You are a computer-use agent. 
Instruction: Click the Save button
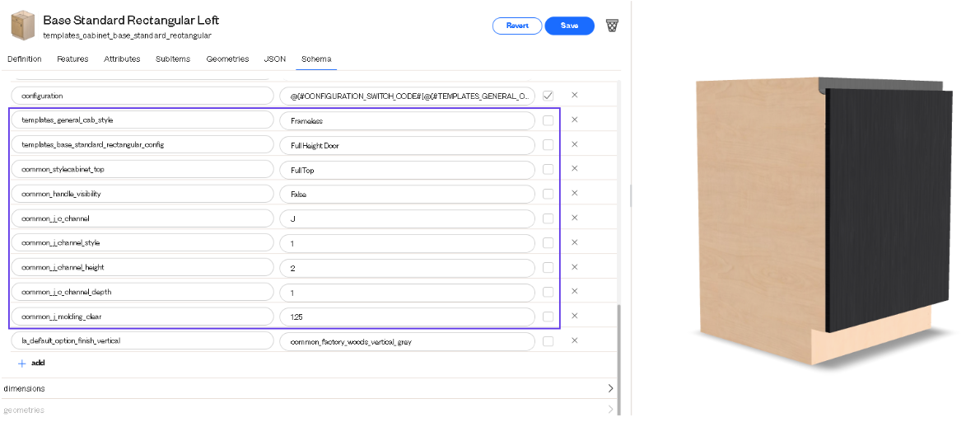[569, 26]
